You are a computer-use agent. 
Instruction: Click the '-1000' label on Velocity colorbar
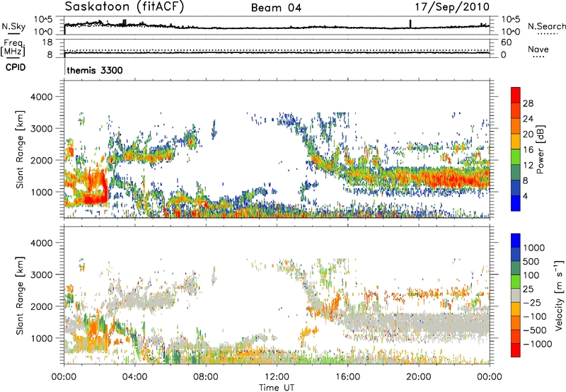[537, 344]
